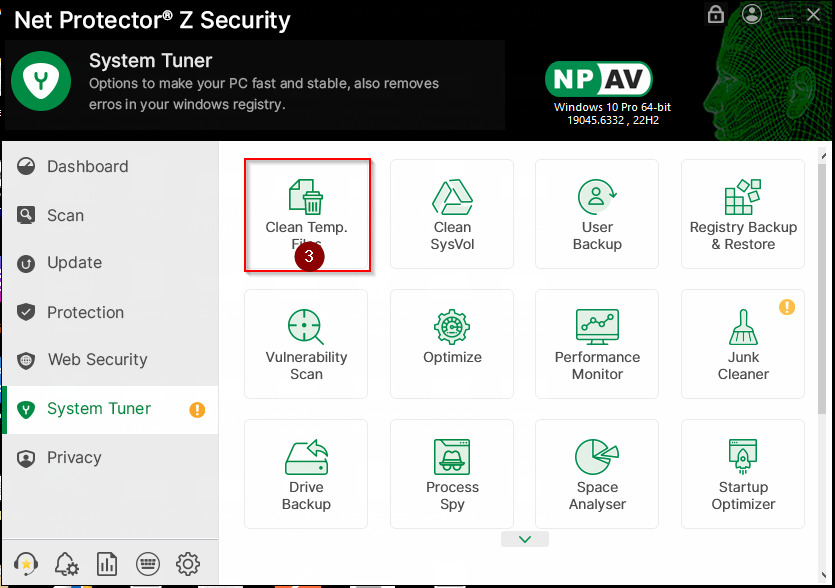This screenshot has width=835, height=588.
Task: Launch the Performance Monitor
Action: (597, 343)
